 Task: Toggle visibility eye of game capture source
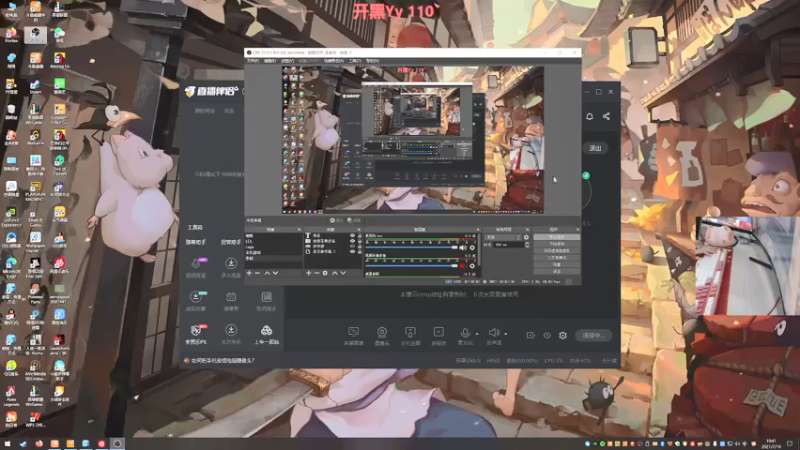pos(352,246)
